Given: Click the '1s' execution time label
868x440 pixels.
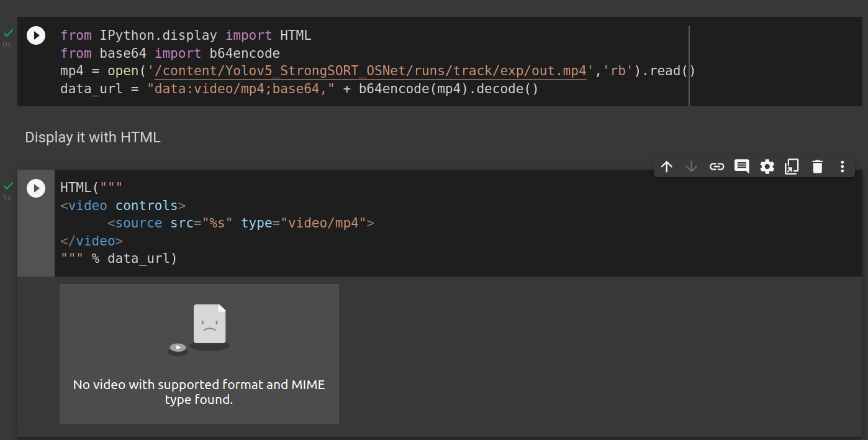Looking at the screenshot, I should coord(7,197).
